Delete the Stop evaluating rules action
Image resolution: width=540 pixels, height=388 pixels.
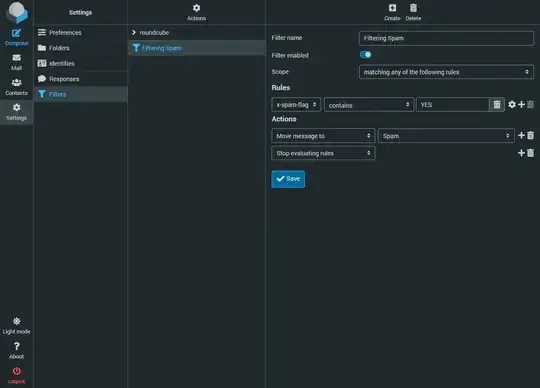(531, 153)
